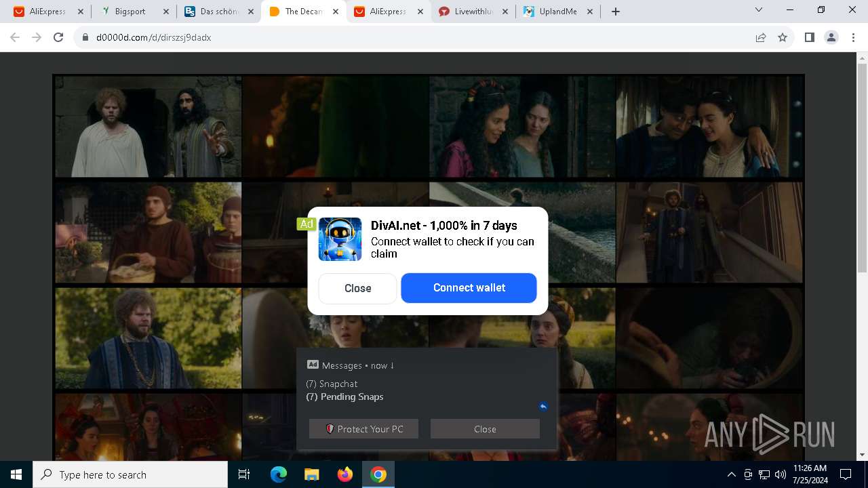Click the DivAI.net - 1,000% in 7 days headline
Image resolution: width=868 pixels, height=488 pixels.
[x=444, y=226]
